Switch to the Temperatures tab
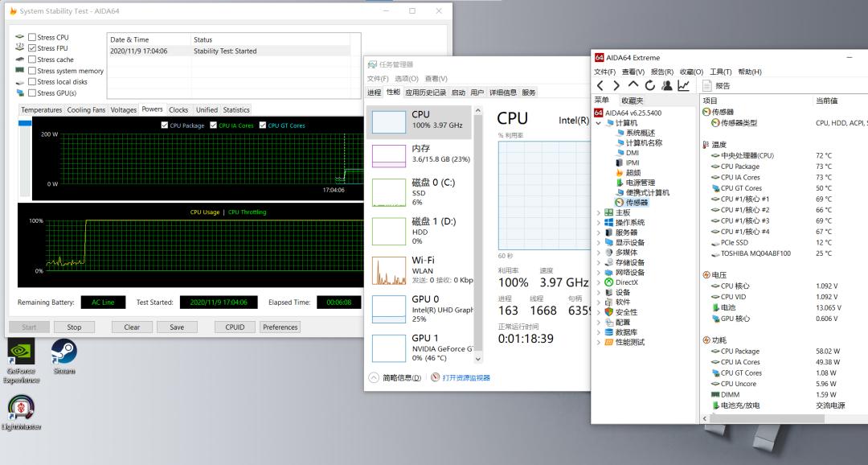 pyautogui.click(x=41, y=109)
